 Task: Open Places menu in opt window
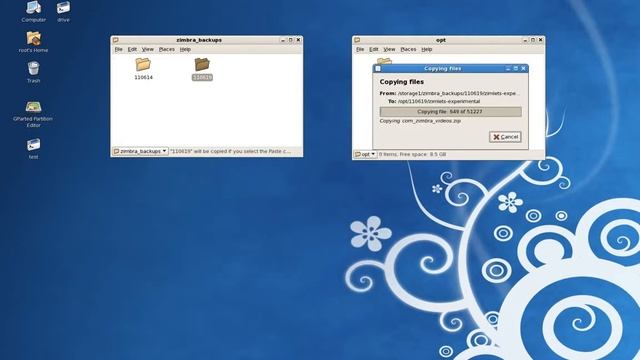pyautogui.click(x=408, y=49)
